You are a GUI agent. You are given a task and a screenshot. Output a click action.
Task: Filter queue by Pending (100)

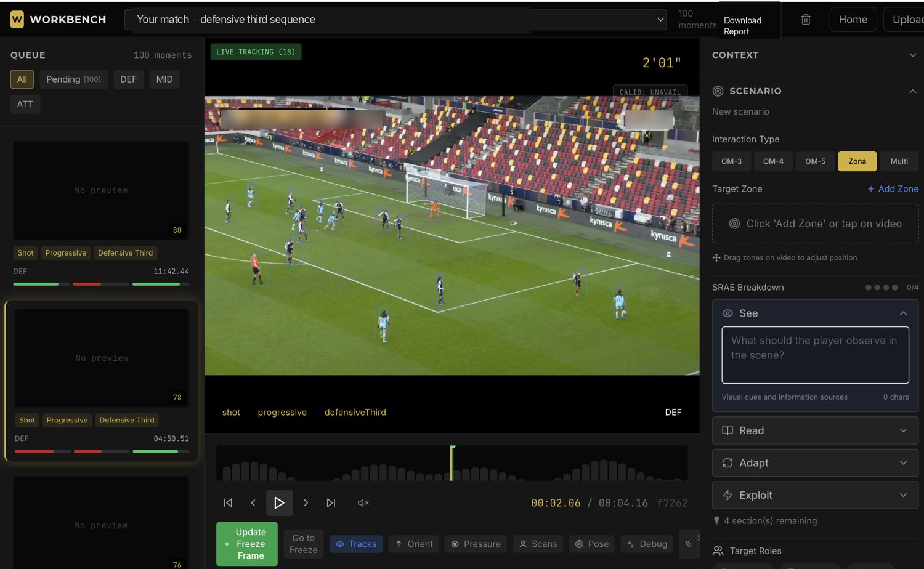click(73, 79)
